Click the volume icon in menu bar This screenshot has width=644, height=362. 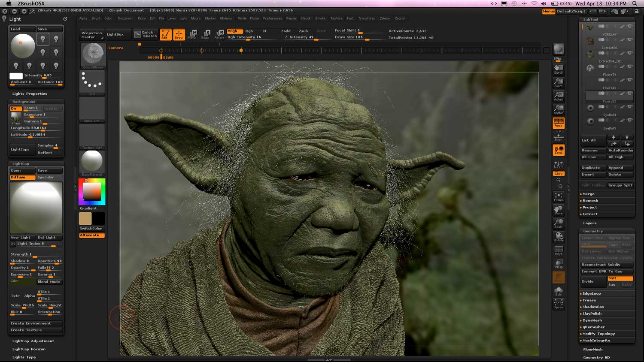(544, 3)
